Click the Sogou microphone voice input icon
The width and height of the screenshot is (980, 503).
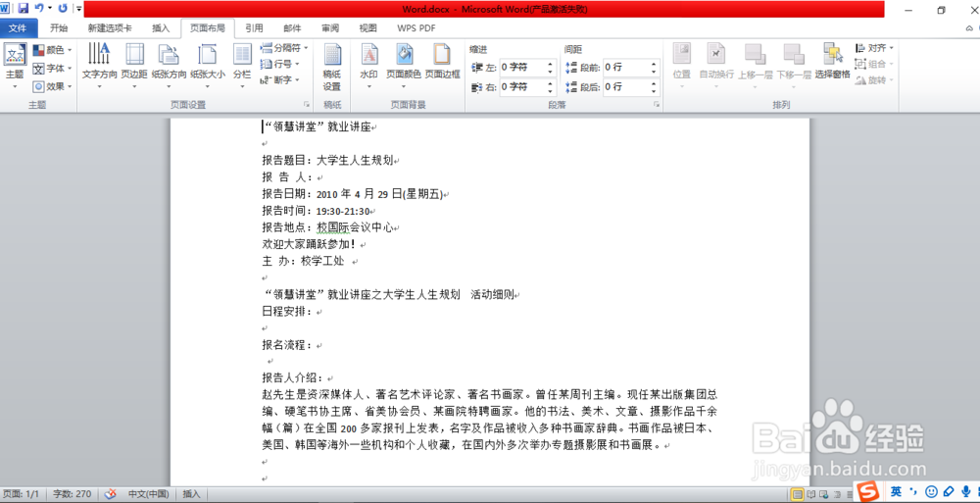966,492
